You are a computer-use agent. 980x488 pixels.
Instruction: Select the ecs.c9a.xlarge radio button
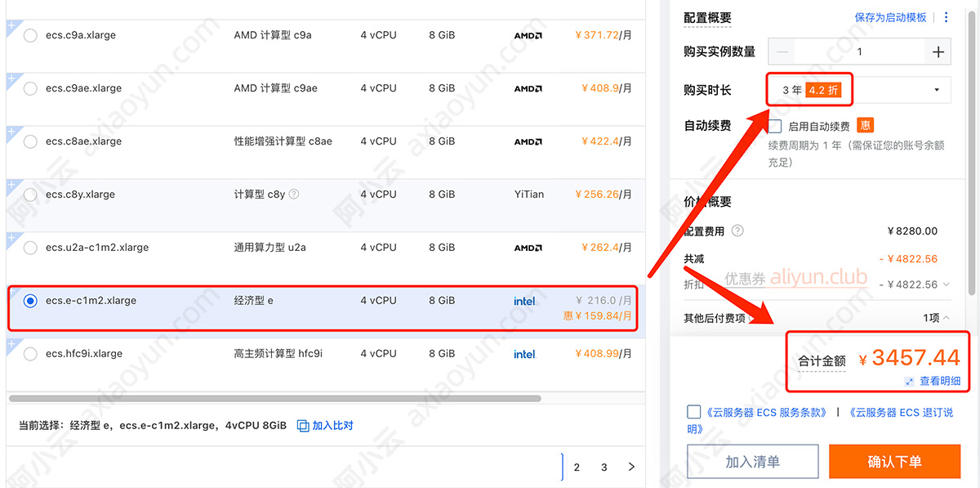pyautogui.click(x=30, y=35)
